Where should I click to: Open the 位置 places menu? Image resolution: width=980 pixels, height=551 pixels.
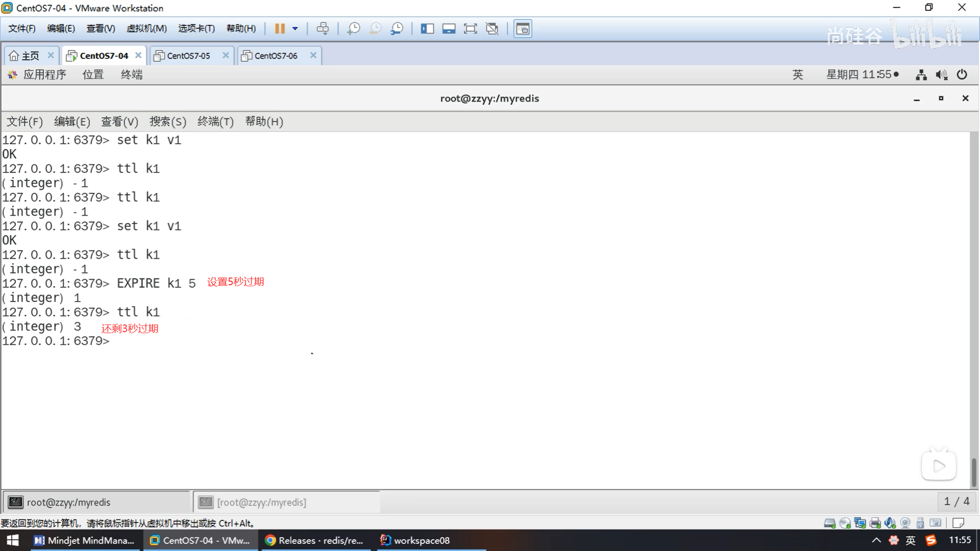click(93, 74)
